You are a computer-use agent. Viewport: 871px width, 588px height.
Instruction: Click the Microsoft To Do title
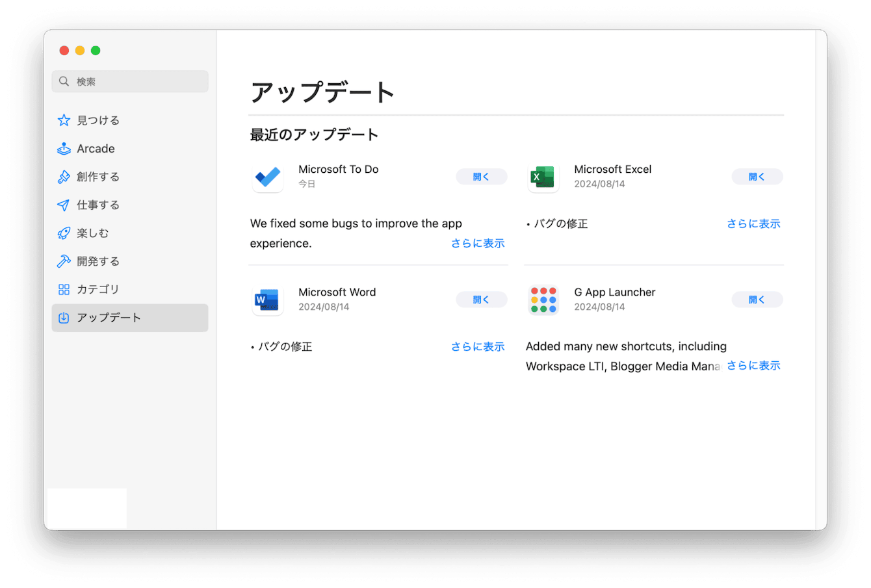coord(339,169)
